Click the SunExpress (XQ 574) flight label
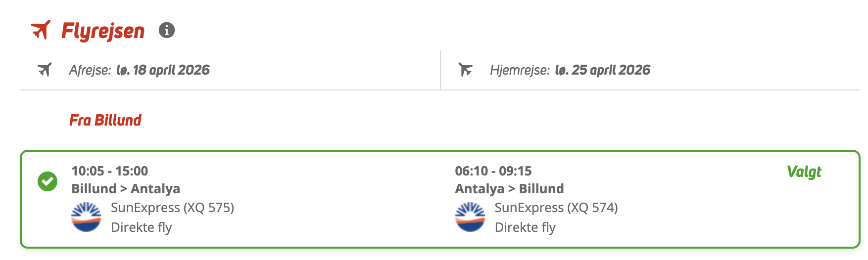This screenshot has height=260, width=868. click(x=556, y=208)
